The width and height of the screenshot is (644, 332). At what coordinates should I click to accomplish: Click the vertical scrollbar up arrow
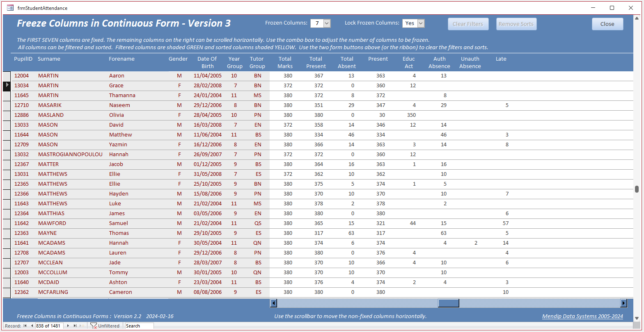[637, 18]
